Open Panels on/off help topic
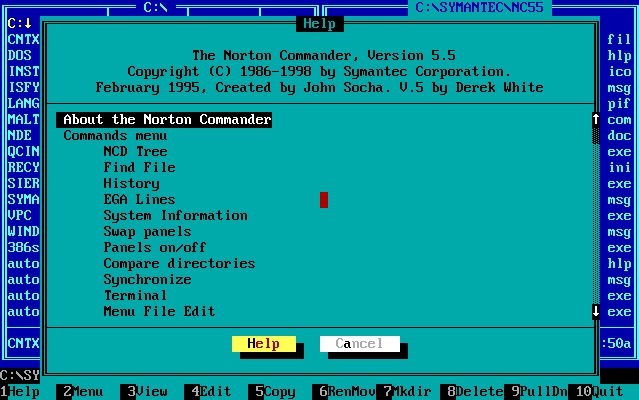Viewport: 639px width, 400px height. pos(155,247)
